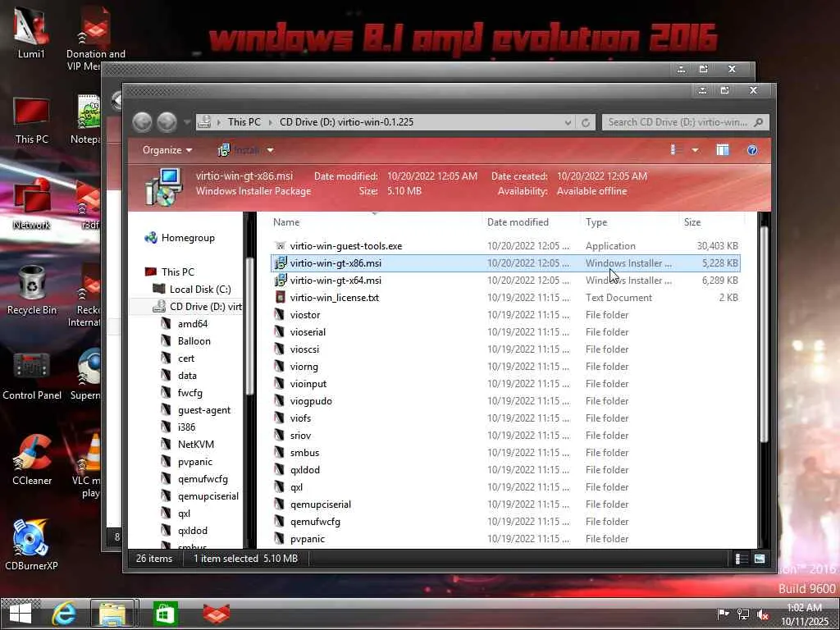Viewport: 840px width, 630px height.
Task: Open Explorer Help question mark icon
Action: click(x=752, y=150)
